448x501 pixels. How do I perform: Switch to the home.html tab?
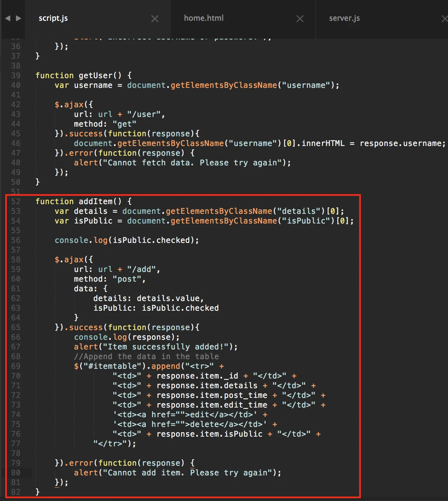coord(204,18)
